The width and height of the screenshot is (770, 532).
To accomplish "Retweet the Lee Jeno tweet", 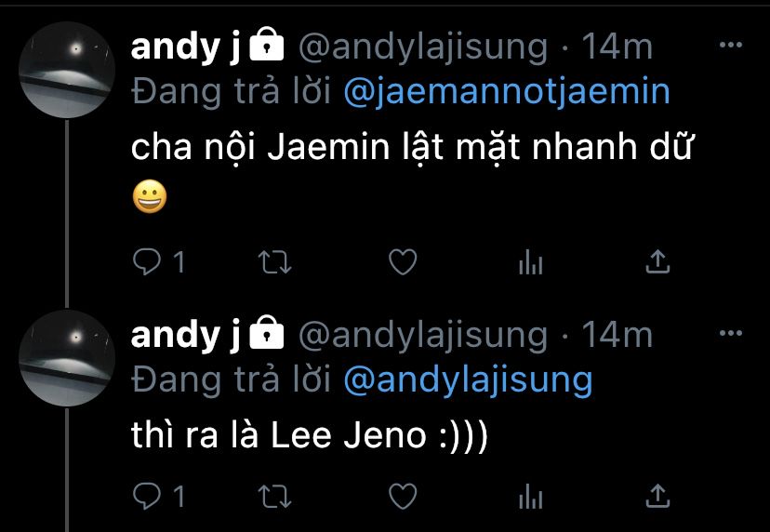I will (275, 496).
